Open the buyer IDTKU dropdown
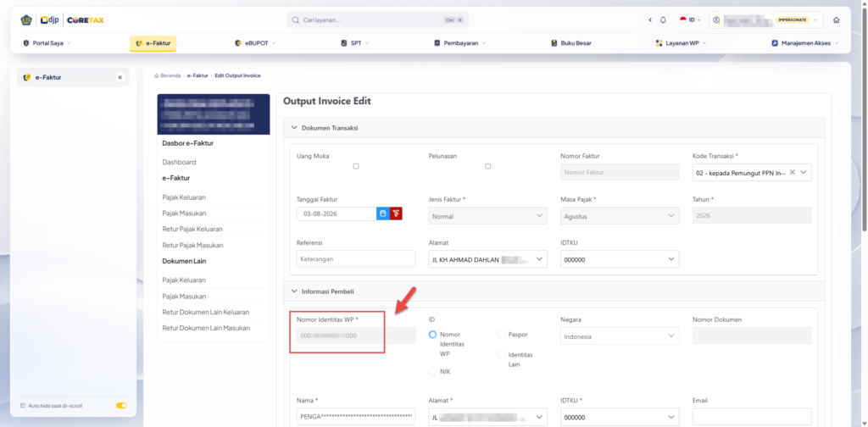Viewport: 868px width, 427px height. click(620, 417)
